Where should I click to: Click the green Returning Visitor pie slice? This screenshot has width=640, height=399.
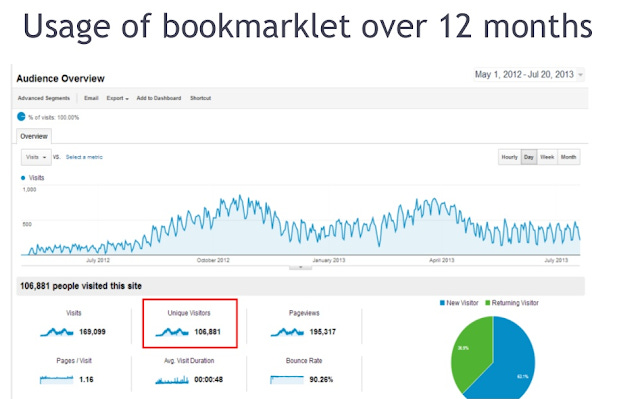pyautogui.click(x=473, y=353)
